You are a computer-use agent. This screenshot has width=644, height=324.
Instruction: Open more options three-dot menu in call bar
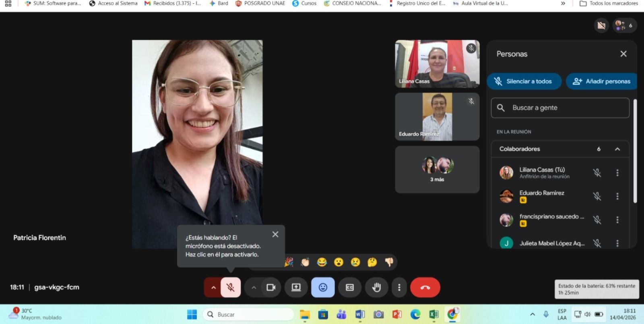(x=399, y=287)
